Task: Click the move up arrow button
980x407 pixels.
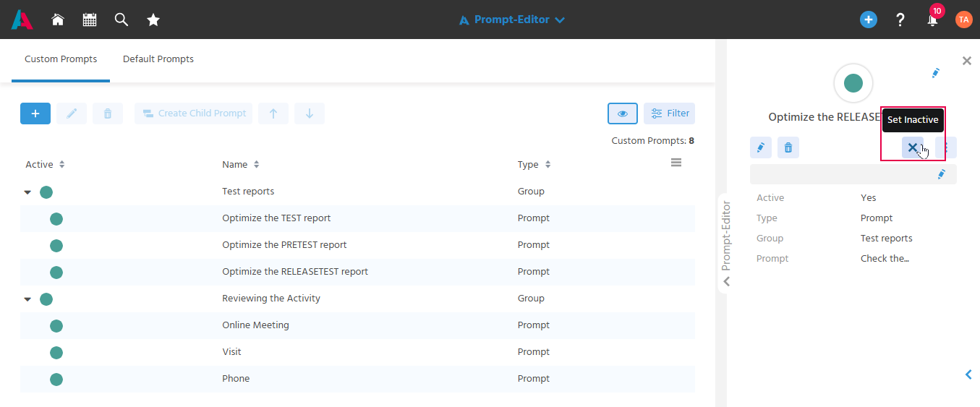Action: click(x=273, y=113)
